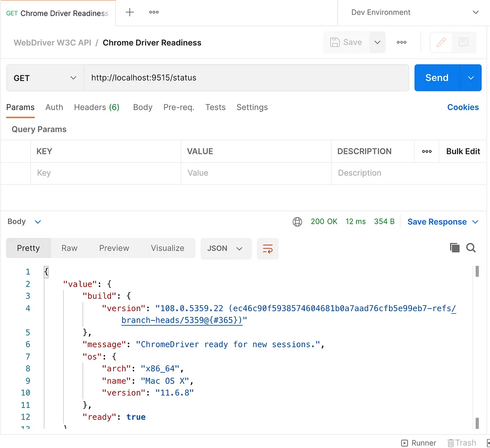Open the comments mode icon

pyautogui.click(x=463, y=42)
